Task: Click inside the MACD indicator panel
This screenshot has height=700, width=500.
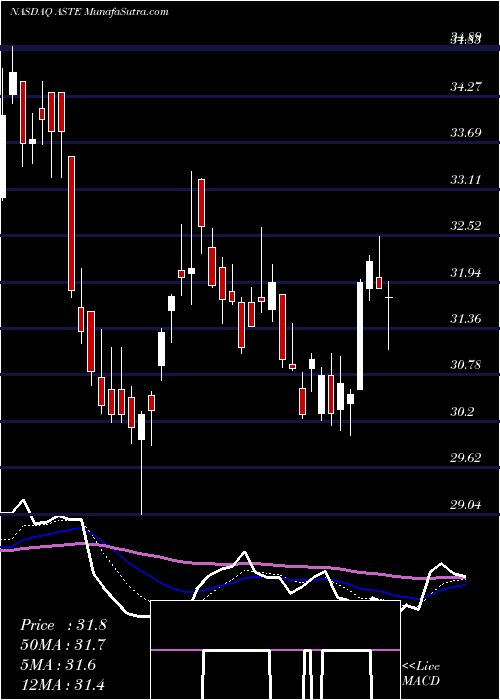Action: coord(275,650)
